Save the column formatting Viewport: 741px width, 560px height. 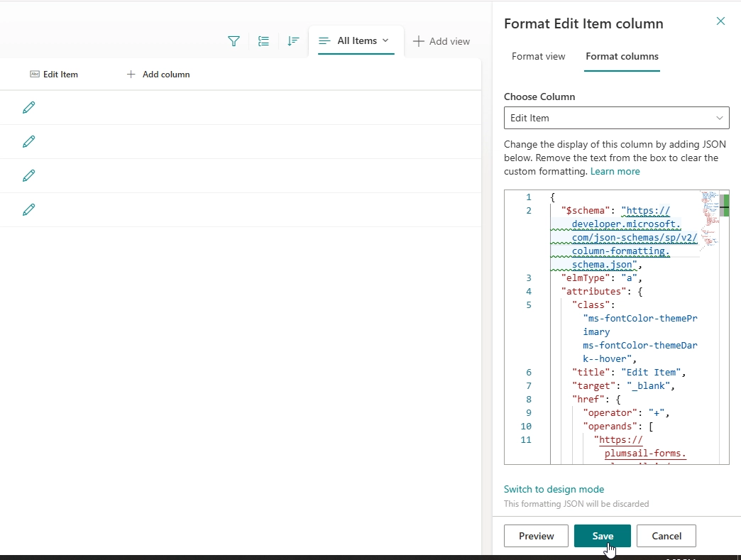tap(603, 536)
